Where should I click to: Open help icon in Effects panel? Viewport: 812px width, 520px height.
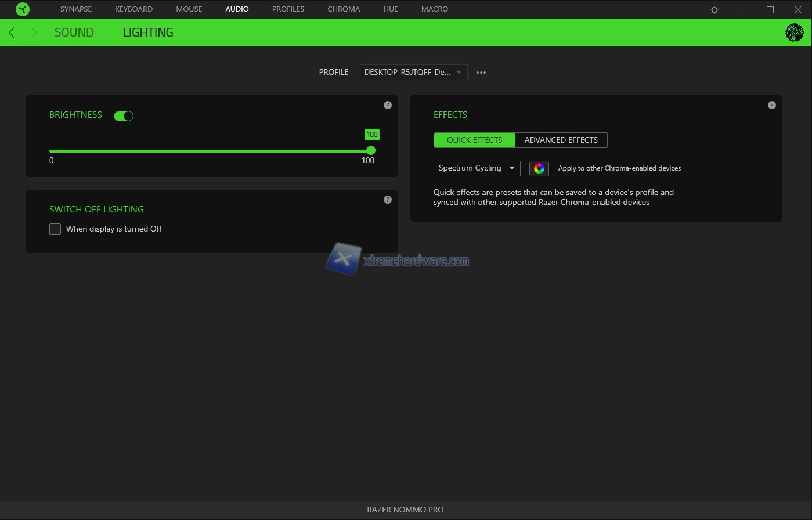[x=771, y=105]
